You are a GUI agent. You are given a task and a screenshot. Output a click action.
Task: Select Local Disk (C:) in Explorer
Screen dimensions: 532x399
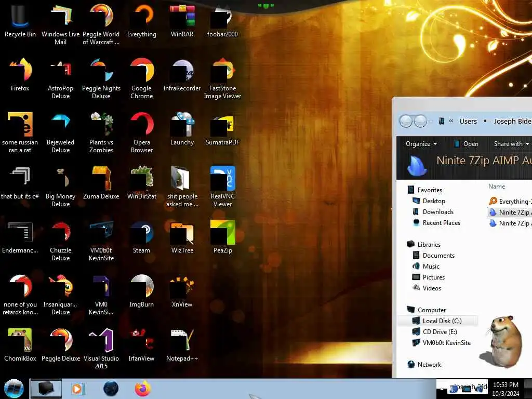point(437,321)
